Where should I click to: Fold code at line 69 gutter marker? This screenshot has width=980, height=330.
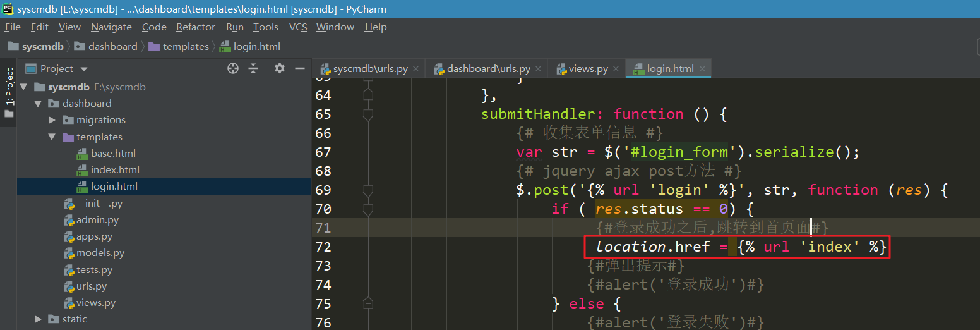[x=368, y=190]
